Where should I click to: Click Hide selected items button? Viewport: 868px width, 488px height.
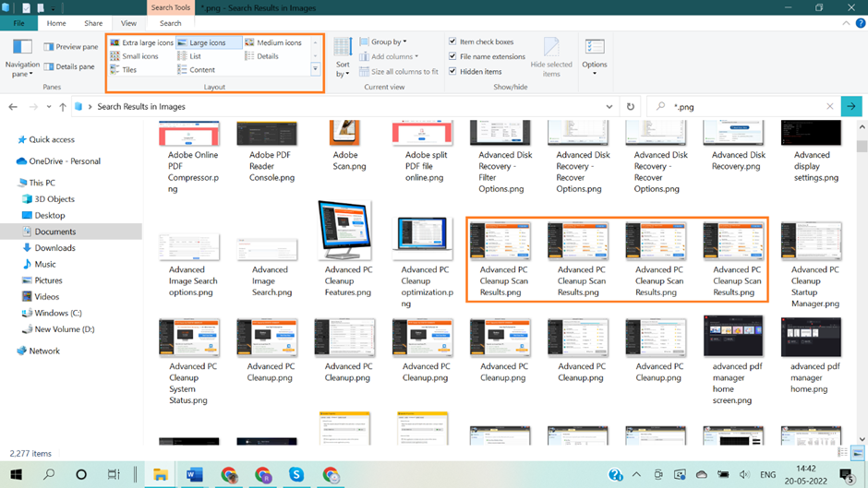tap(551, 57)
